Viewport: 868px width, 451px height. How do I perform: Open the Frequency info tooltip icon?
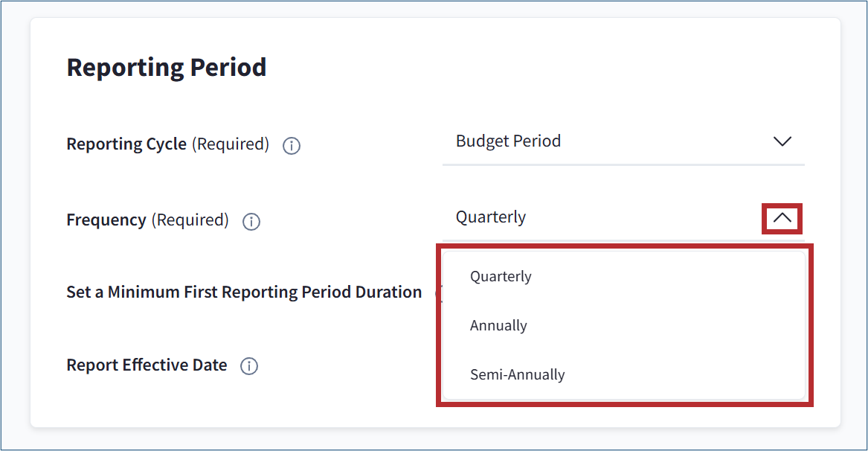point(251,222)
